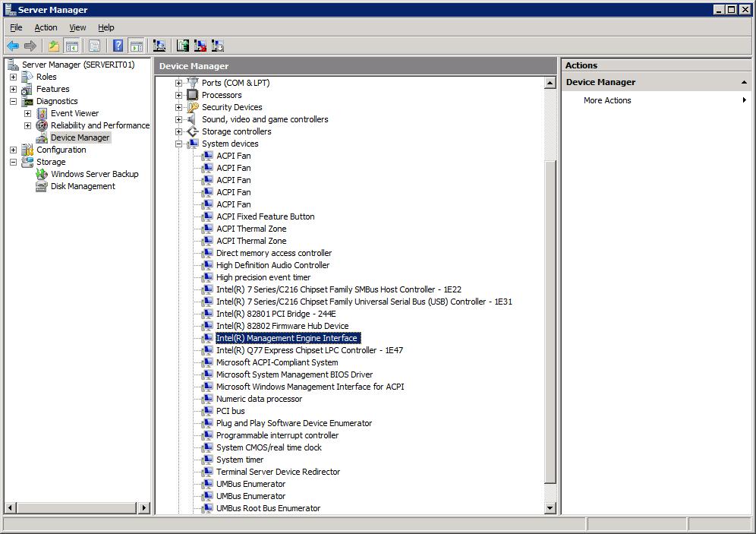
Task: Select Terminal Server Device Redirector
Action: (279, 472)
